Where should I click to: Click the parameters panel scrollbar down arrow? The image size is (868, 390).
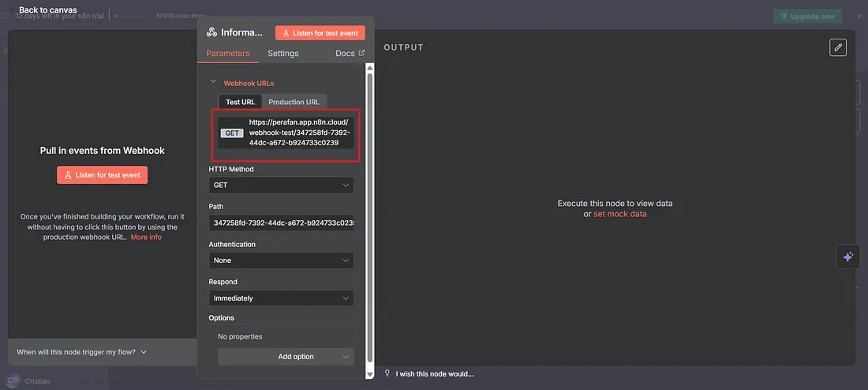(x=370, y=375)
